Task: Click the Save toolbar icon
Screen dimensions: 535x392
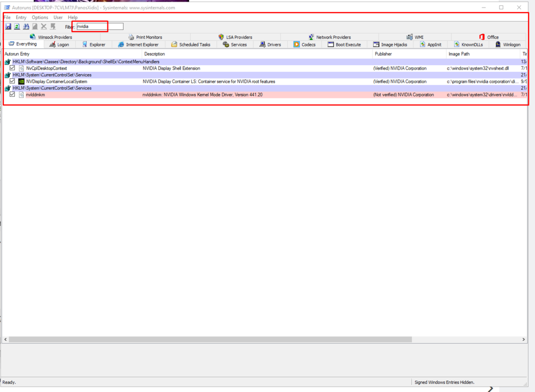Action: tap(8, 27)
